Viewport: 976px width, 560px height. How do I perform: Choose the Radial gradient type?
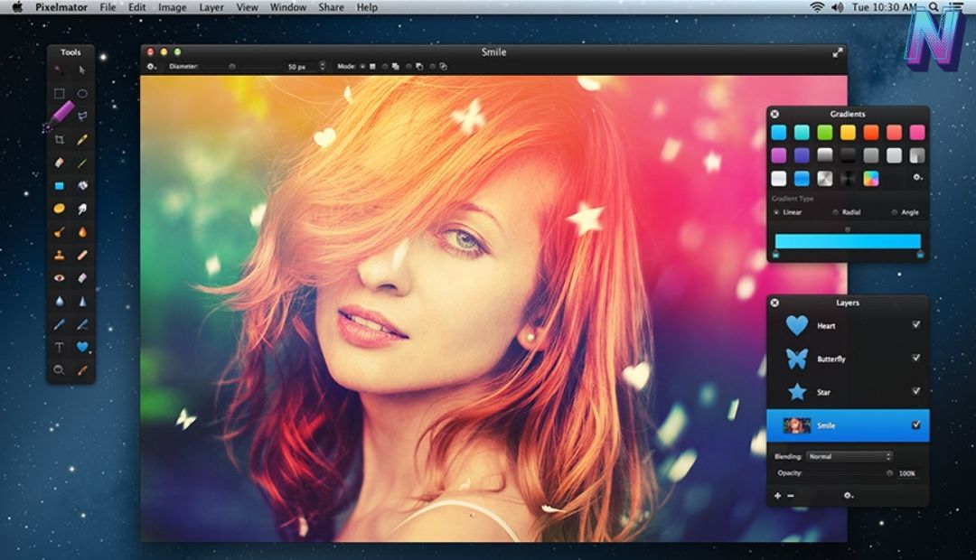point(835,213)
